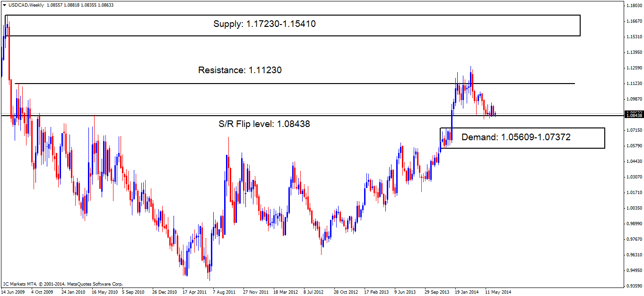The width and height of the screenshot is (644, 296).
Task: Click the 14 Jun 2009 date label
Action: (x=13, y=292)
